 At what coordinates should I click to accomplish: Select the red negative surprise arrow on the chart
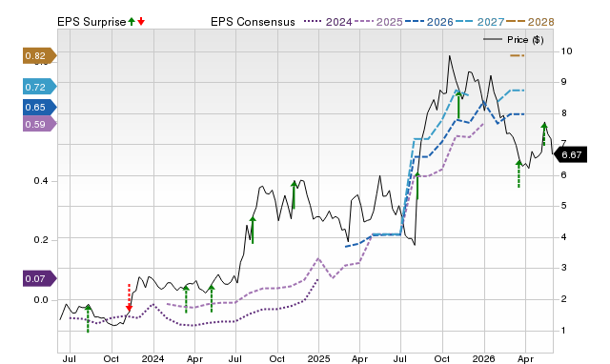point(130,297)
